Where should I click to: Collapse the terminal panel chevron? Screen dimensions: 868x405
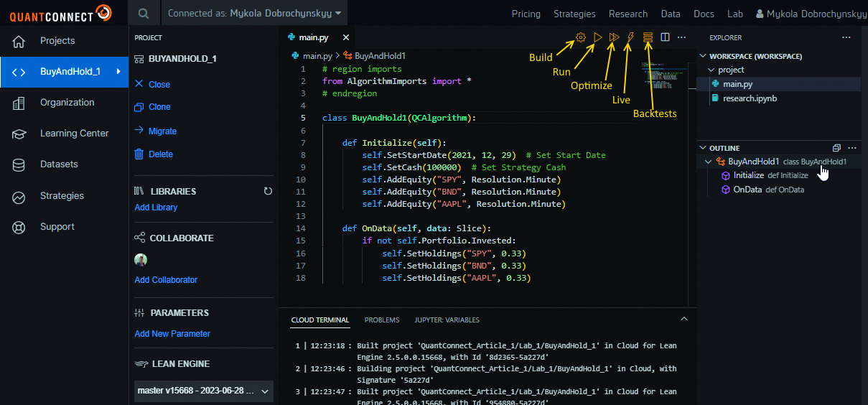pyautogui.click(x=683, y=319)
